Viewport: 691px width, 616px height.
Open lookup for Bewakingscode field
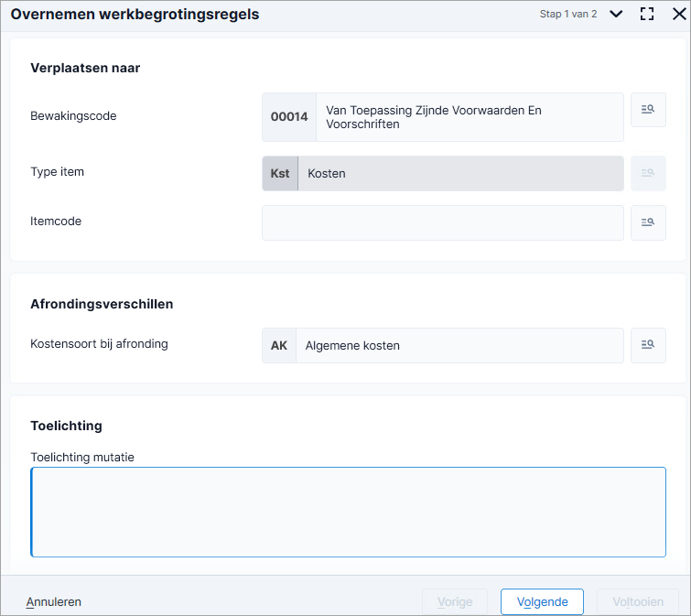tap(648, 110)
